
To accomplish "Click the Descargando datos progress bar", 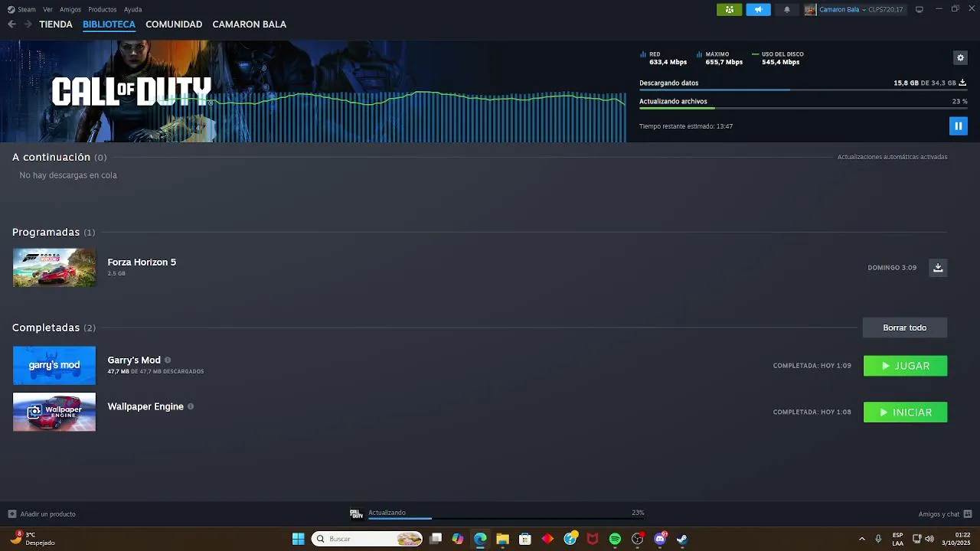I will 803,90.
